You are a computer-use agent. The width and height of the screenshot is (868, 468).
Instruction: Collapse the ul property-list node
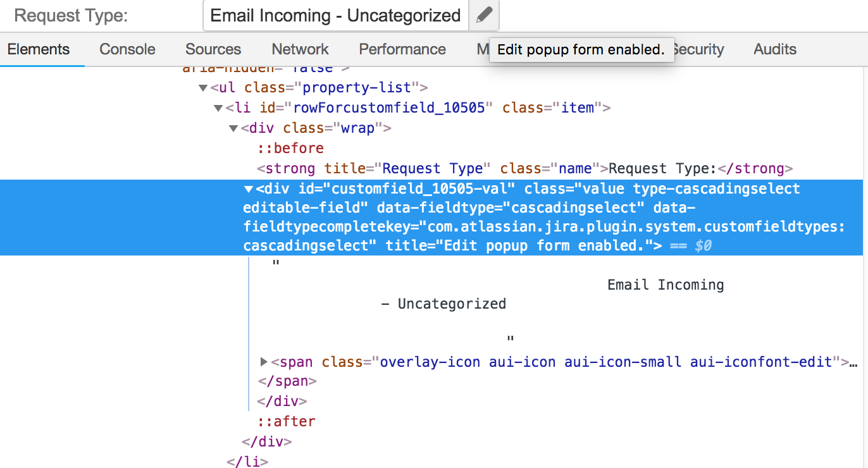(202, 87)
